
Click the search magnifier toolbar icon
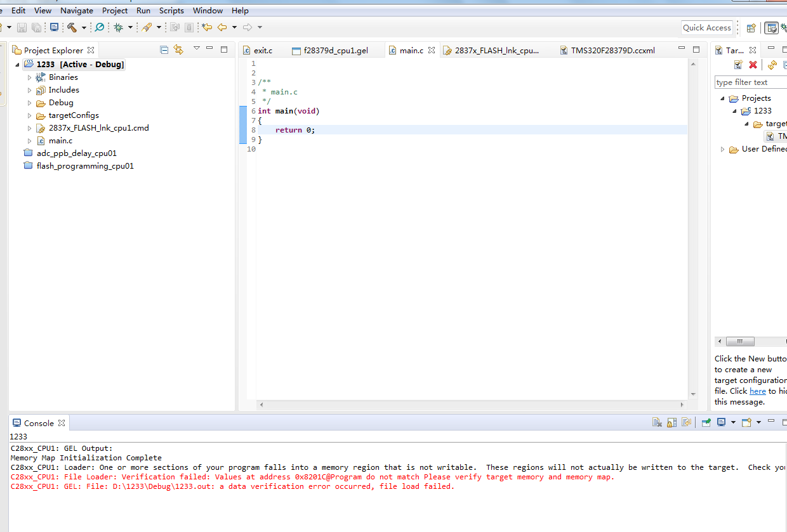tap(100, 27)
